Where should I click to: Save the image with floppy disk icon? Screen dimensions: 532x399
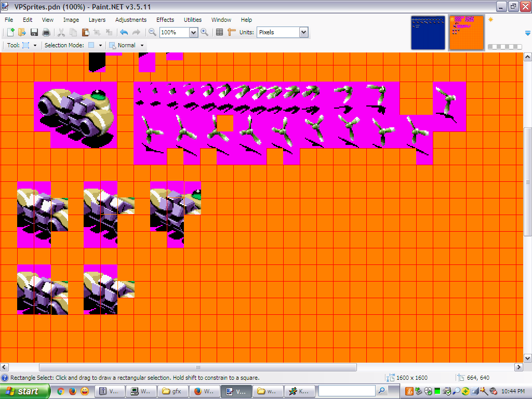click(x=34, y=32)
